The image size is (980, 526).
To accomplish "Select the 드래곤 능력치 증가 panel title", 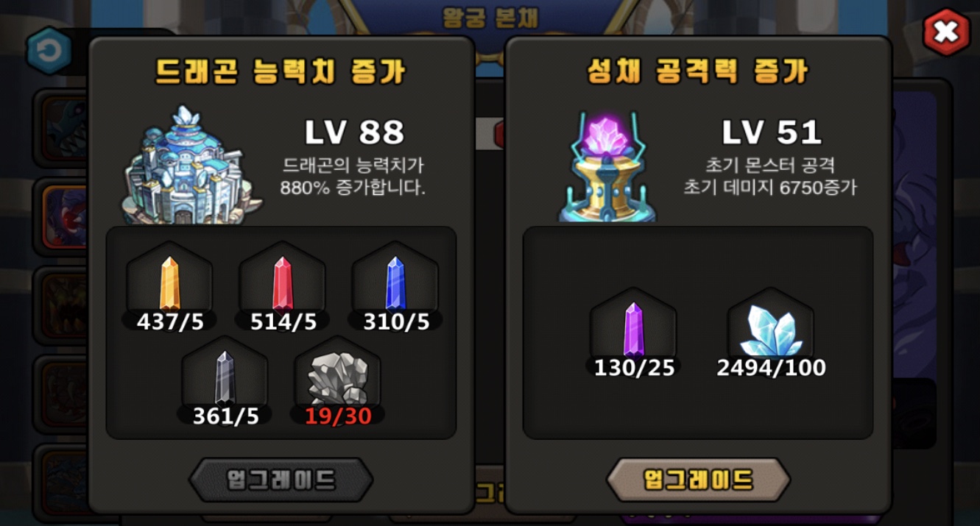I will [x=281, y=72].
